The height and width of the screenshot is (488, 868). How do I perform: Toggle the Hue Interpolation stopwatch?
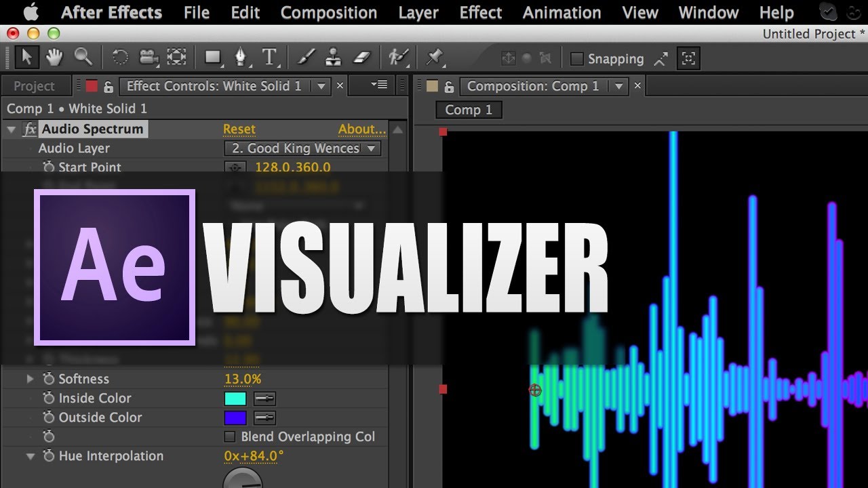point(48,456)
